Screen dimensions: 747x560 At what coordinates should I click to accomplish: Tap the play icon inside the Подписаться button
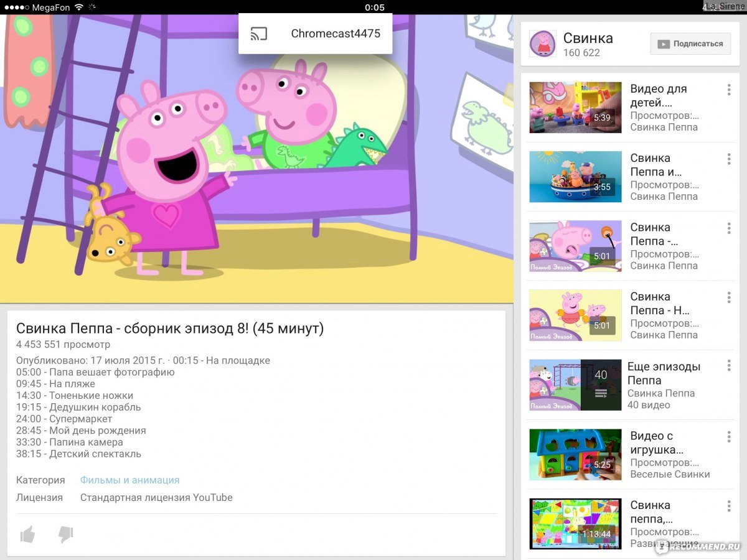665,44
